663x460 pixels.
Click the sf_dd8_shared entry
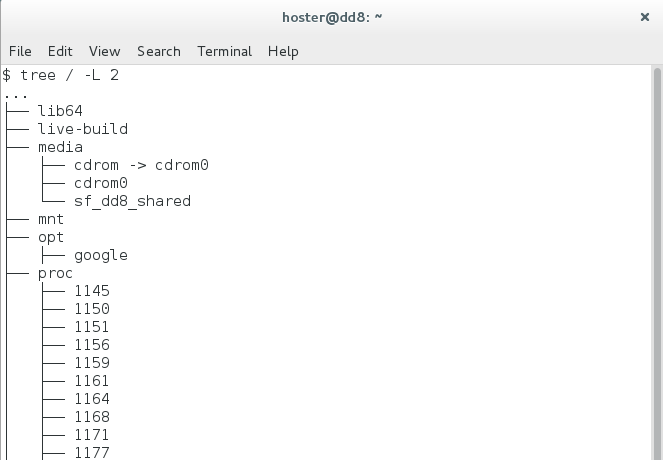(132, 201)
